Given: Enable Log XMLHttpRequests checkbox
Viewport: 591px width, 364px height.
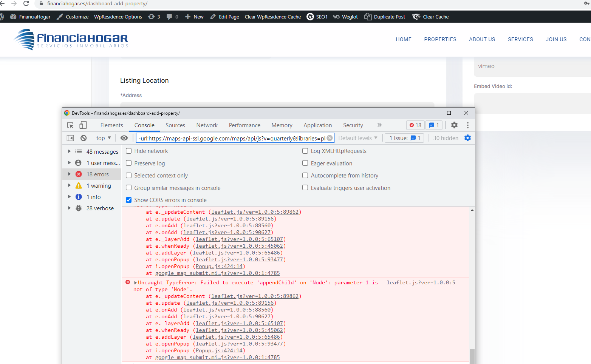Looking at the screenshot, I should point(305,151).
